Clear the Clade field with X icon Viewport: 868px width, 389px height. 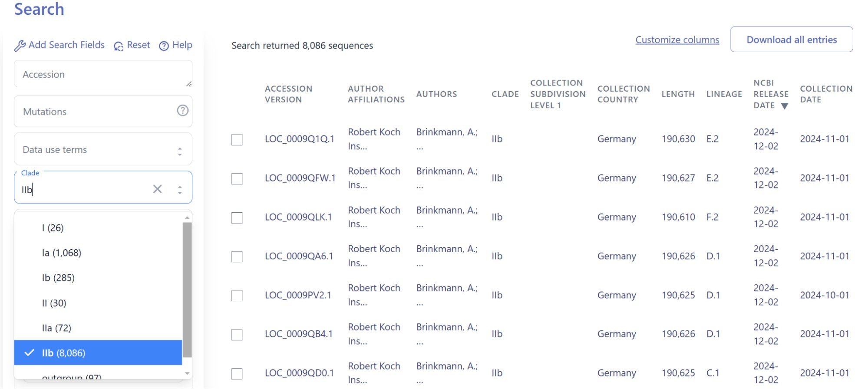[157, 189]
